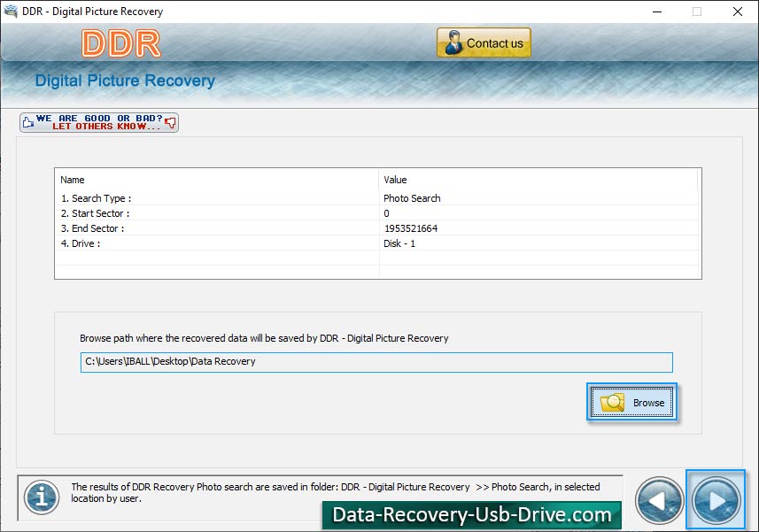Click the 'Value' column header
The image size is (759, 532).
(x=538, y=180)
